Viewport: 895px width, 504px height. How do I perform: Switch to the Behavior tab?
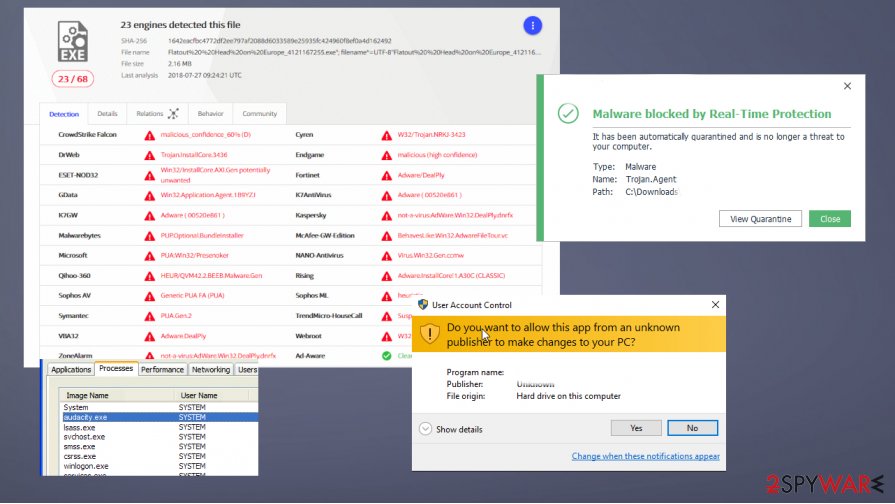pyautogui.click(x=210, y=114)
